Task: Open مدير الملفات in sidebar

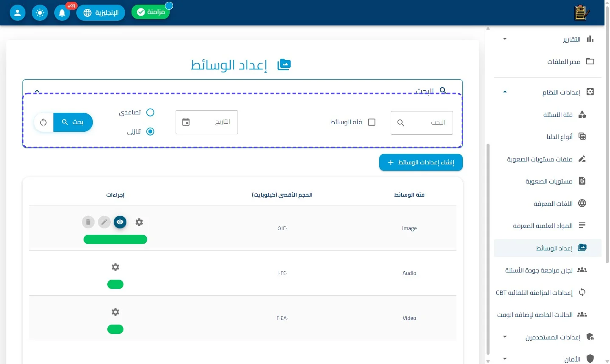Action: pos(548,61)
